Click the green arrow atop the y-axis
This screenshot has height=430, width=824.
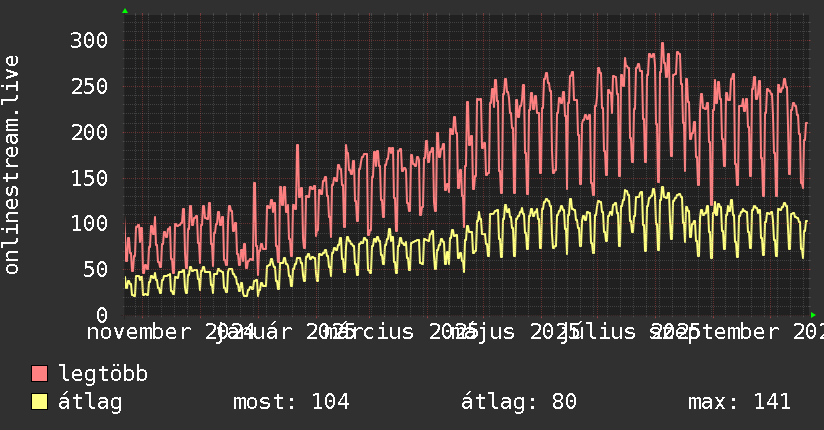pos(125,11)
